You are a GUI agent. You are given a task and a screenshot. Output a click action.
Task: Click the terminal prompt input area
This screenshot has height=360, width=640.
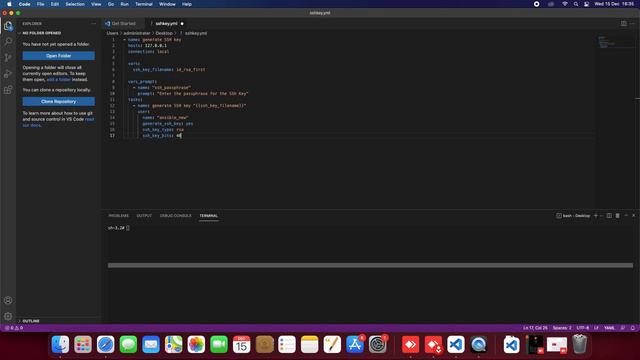pos(128,228)
